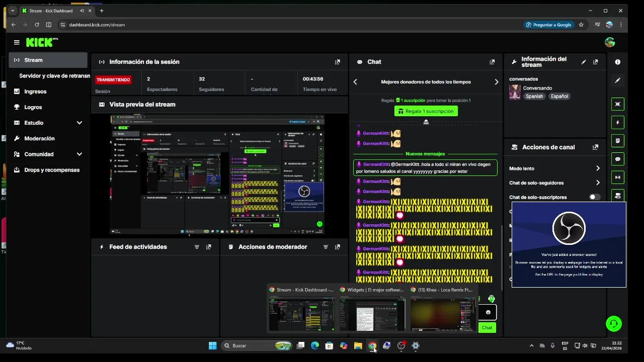Open Windows Start menu
Screen dimensions: 644x362
pos(212,345)
